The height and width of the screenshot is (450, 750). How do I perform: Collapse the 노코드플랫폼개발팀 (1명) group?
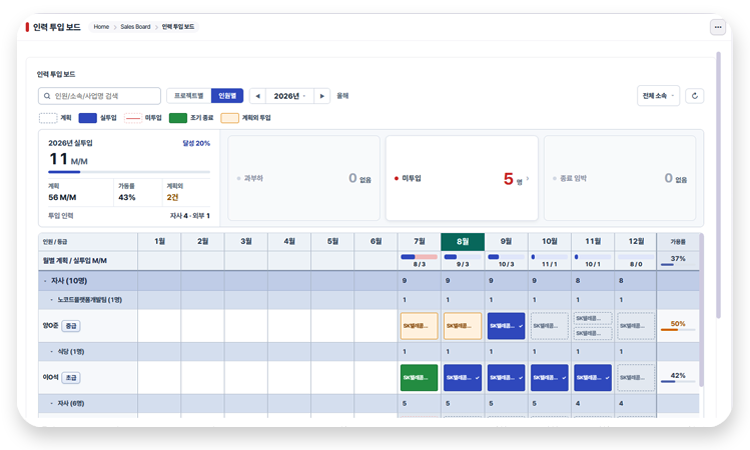coord(52,300)
